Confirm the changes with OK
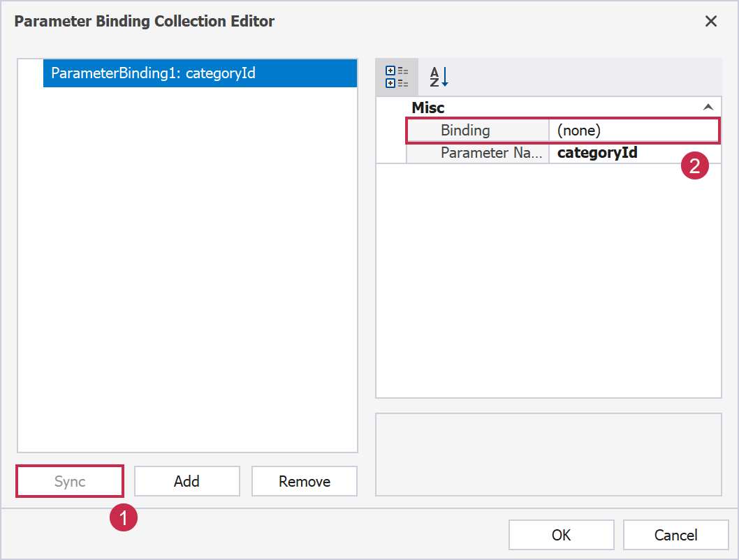 pyautogui.click(x=561, y=535)
